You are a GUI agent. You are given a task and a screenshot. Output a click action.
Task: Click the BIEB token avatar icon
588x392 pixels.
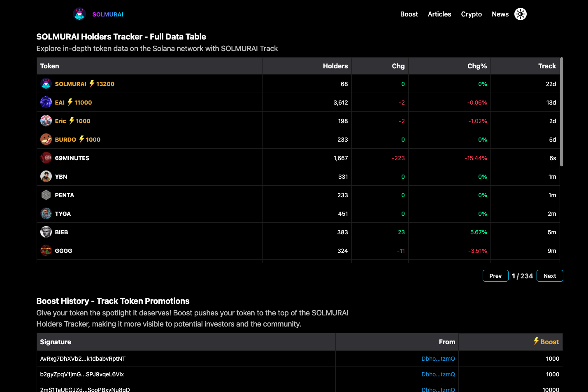coord(46,232)
